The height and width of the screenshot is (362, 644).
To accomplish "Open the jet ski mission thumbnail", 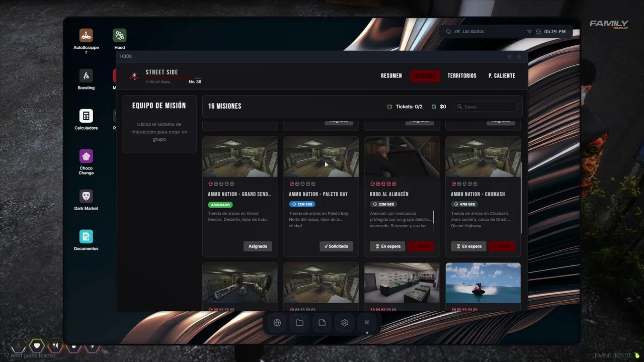I will [483, 283].
